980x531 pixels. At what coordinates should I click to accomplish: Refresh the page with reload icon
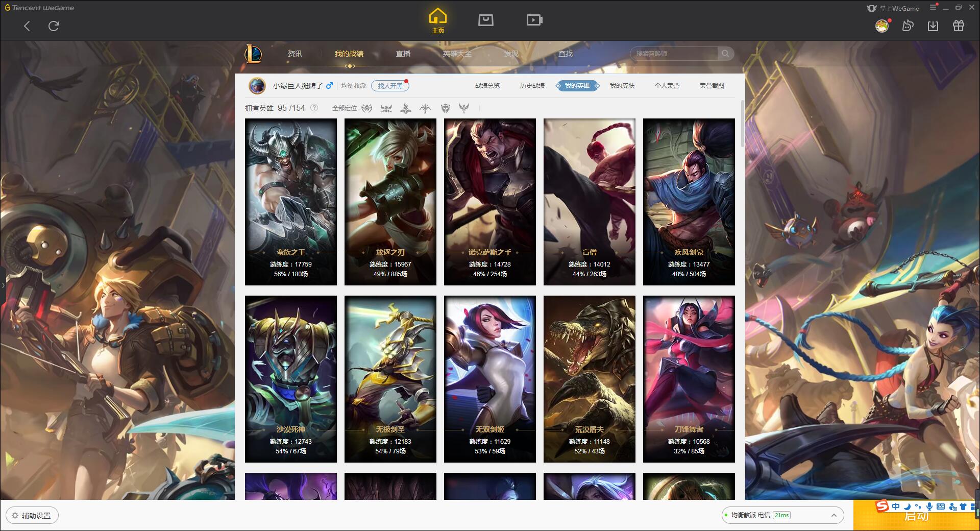tap(54, 26)
